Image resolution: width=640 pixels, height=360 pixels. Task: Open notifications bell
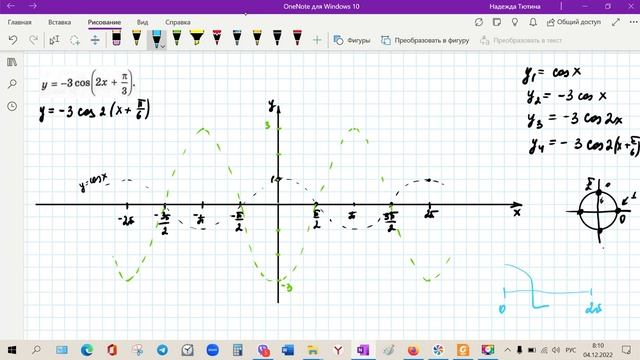click(533, 22)
